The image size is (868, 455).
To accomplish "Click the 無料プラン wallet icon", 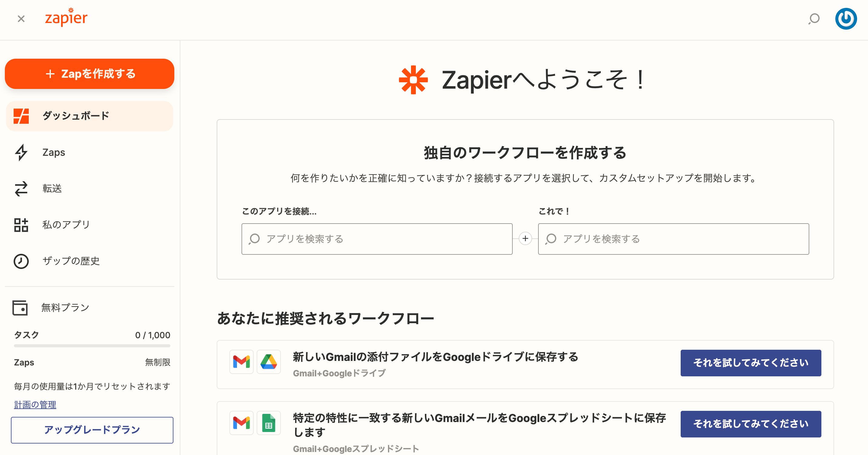I will [20, 308].
